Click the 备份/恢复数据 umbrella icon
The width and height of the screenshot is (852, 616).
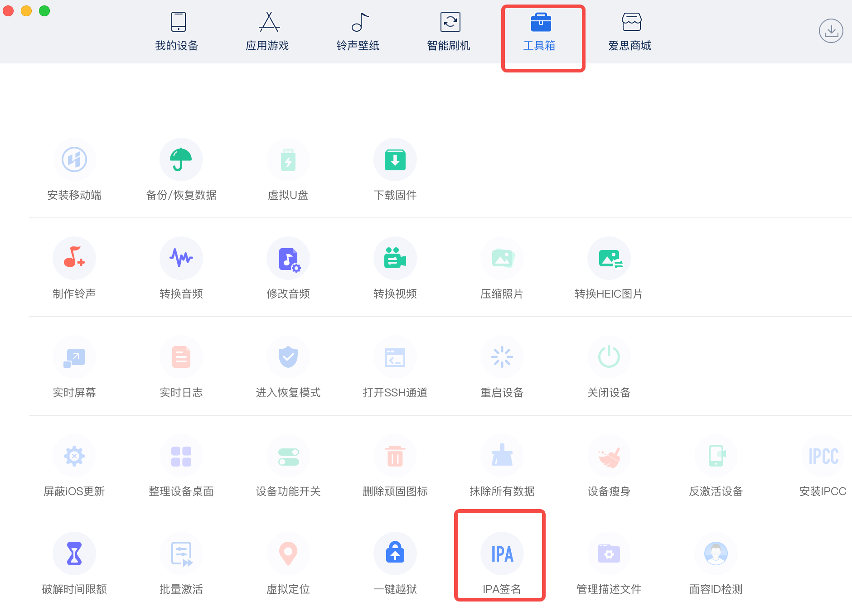click(x=181, y=160)
